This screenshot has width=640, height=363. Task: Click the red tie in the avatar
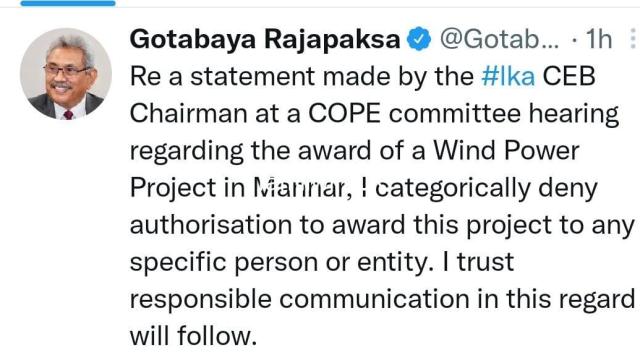68,115
